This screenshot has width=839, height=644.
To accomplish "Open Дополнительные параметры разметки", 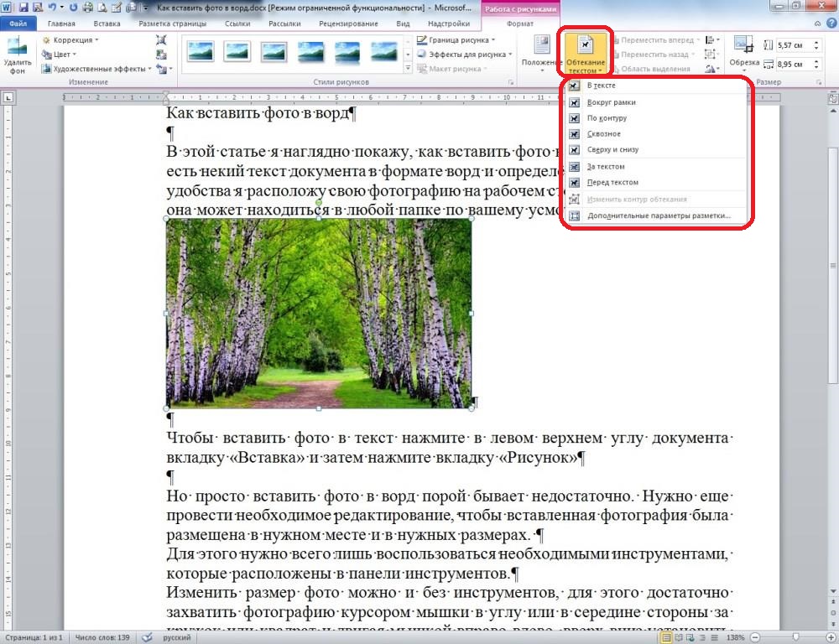I will 656,216.
